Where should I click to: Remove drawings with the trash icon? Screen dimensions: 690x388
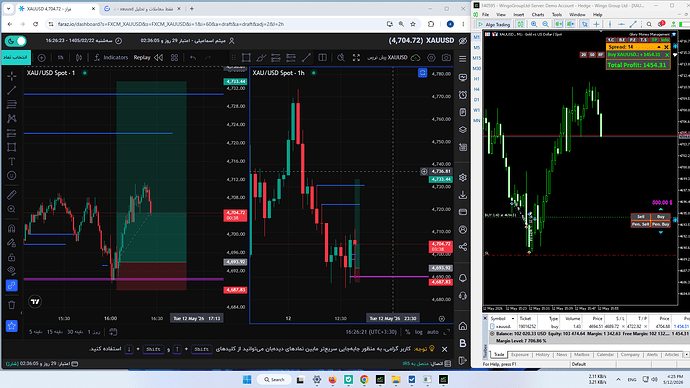11,304
